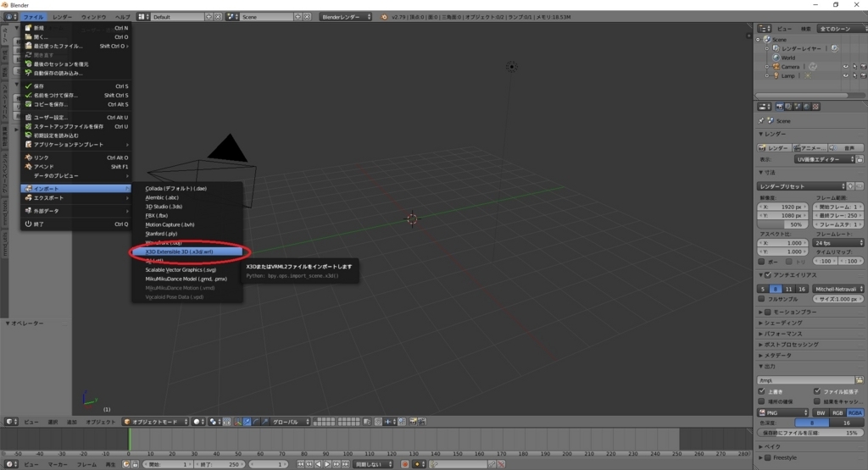The image size is (868, 470).
Task: Open the エクスポート submenu
Action: 76,197
